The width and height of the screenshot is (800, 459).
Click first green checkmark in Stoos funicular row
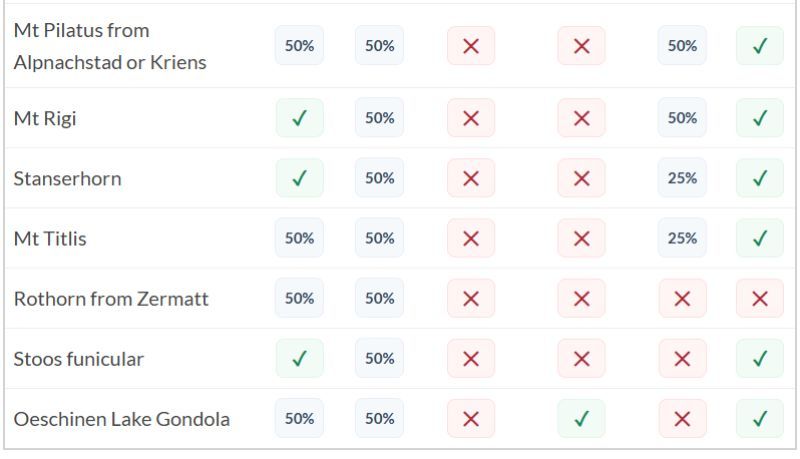299,358
